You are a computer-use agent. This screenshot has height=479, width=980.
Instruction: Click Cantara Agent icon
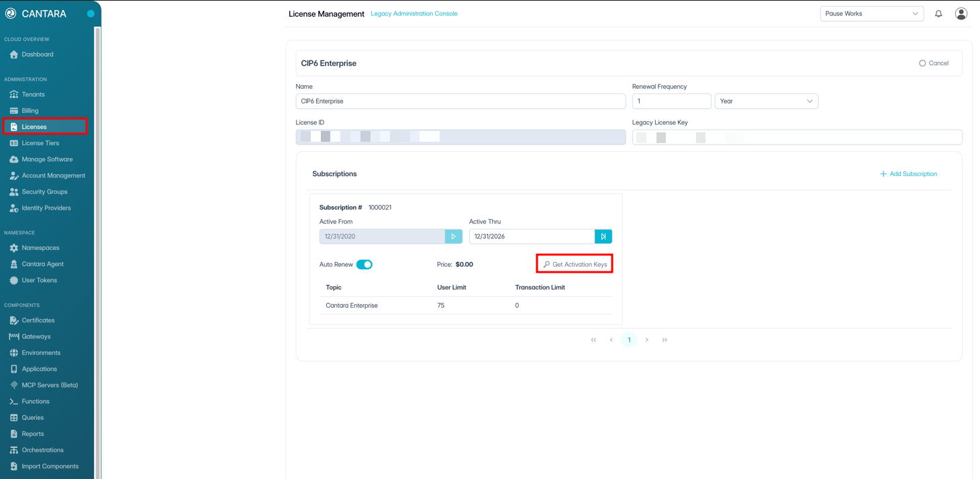tap(13, 264)
